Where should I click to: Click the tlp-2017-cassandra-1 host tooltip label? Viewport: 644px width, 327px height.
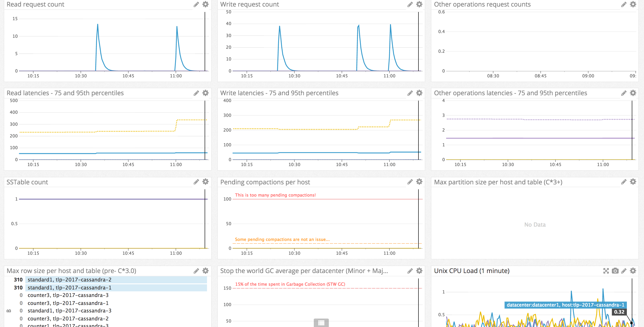[x=566, y=305]
